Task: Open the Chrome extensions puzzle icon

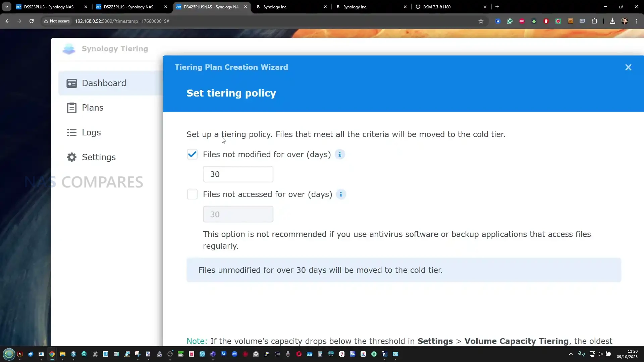Action: tap(594, 21)
